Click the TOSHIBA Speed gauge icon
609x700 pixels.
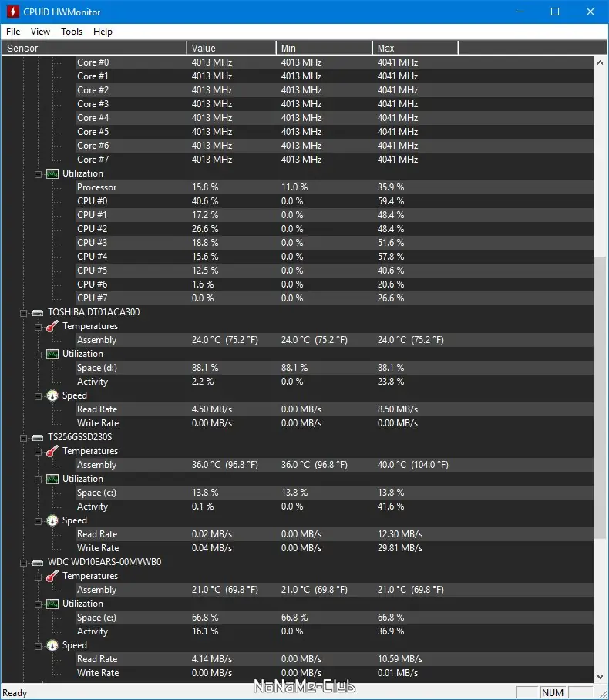pyautogui.click(x=52, y=395)
